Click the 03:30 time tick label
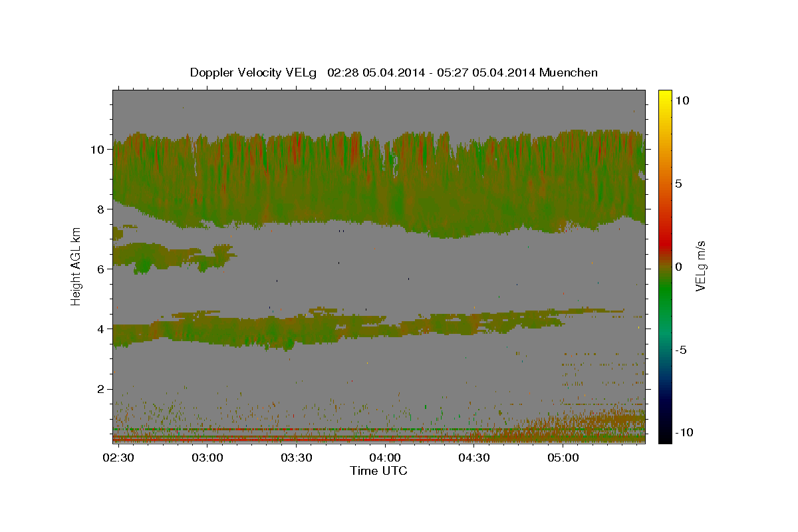This screenshot has height=532, width=798. pos(297,458)
